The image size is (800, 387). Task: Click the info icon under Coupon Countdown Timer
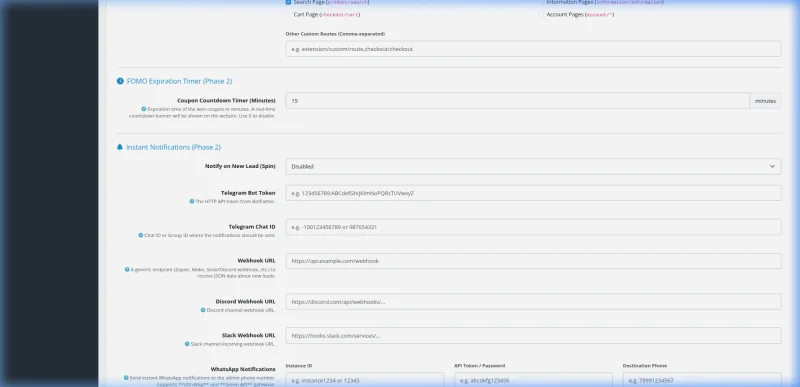tap(144, 109)
